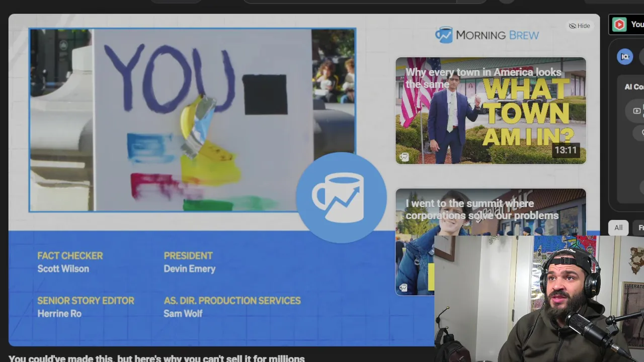Click the Scott Wilson credit name

[63, 269]
